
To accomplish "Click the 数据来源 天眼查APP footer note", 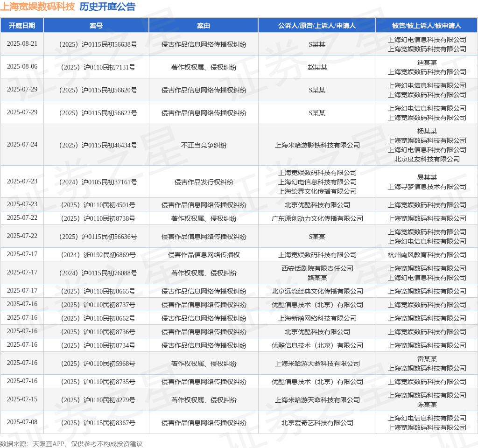I will [71, 444].
